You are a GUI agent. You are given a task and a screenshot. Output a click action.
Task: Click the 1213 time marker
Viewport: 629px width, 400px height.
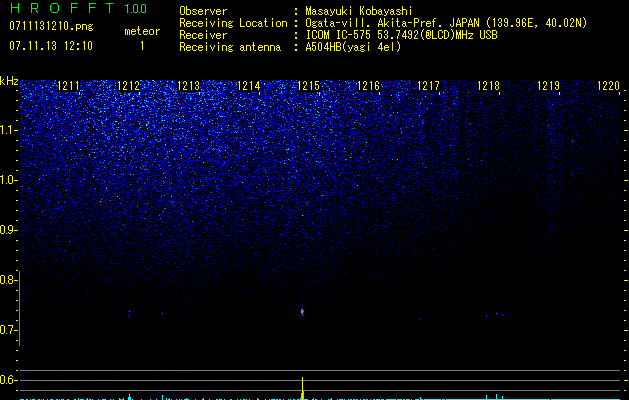(188, 86)
